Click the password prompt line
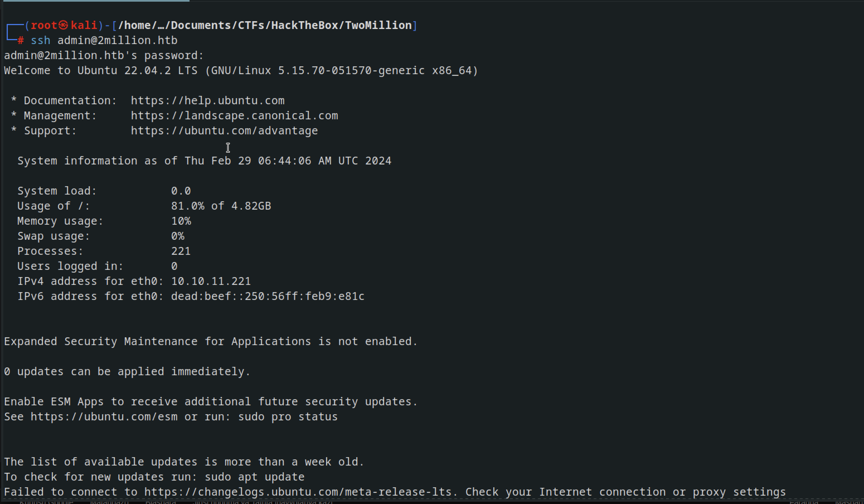This screenshot has height=504, width=864. (104, 55)
